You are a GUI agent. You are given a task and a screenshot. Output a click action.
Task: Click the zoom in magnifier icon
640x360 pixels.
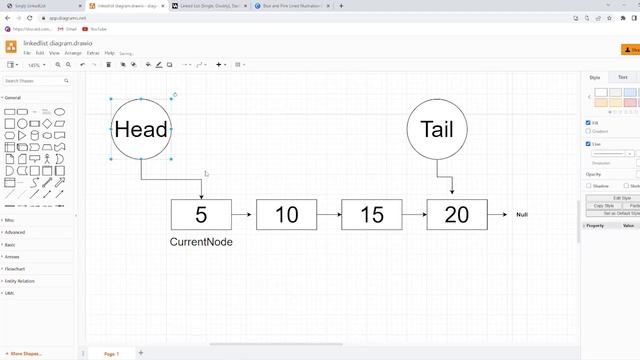58,64
